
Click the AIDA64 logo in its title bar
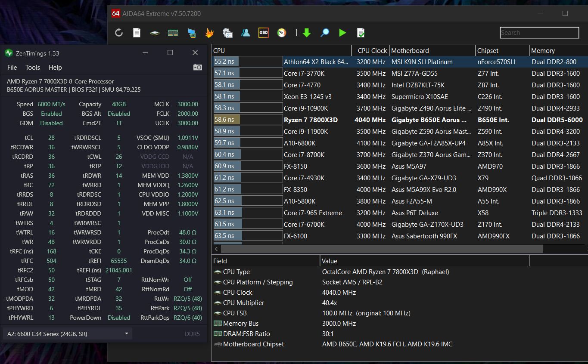[x=115, y=13]
